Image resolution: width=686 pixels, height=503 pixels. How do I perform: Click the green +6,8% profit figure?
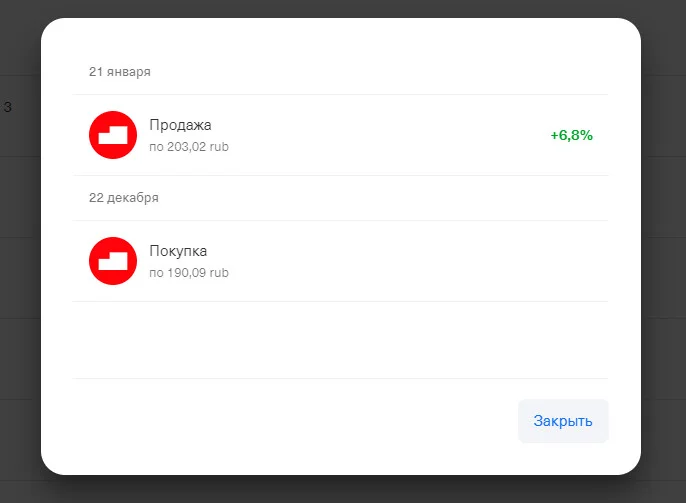tap(571, 135)
